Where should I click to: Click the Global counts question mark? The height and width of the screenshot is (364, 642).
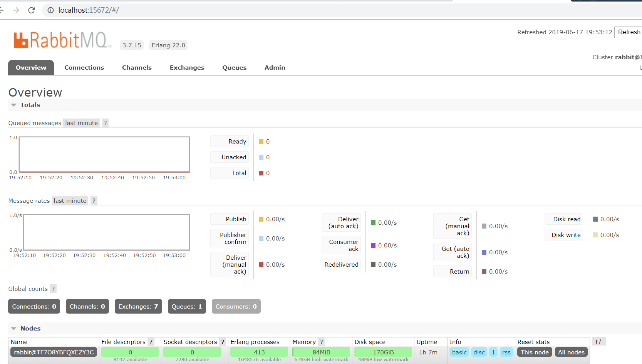(x=53, y=289)
